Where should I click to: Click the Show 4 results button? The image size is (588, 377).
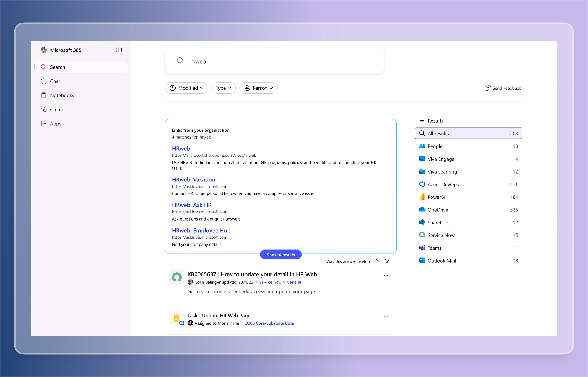pyautogui.click(x=280, y=255)
